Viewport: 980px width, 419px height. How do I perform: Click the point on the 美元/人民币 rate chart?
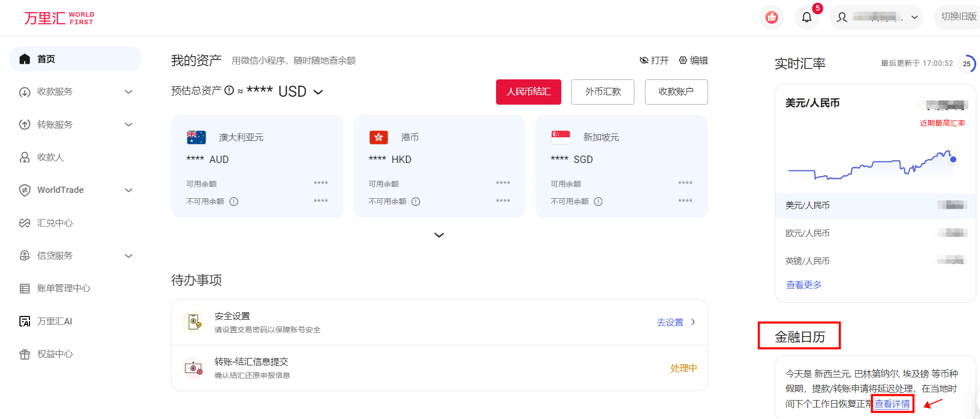[953, 159]
